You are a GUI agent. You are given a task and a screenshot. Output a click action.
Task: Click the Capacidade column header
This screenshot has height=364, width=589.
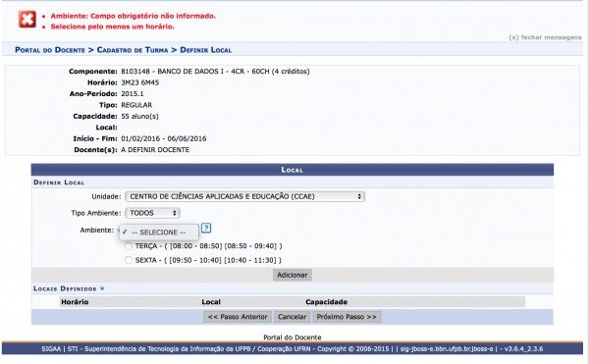pos(326,302)
